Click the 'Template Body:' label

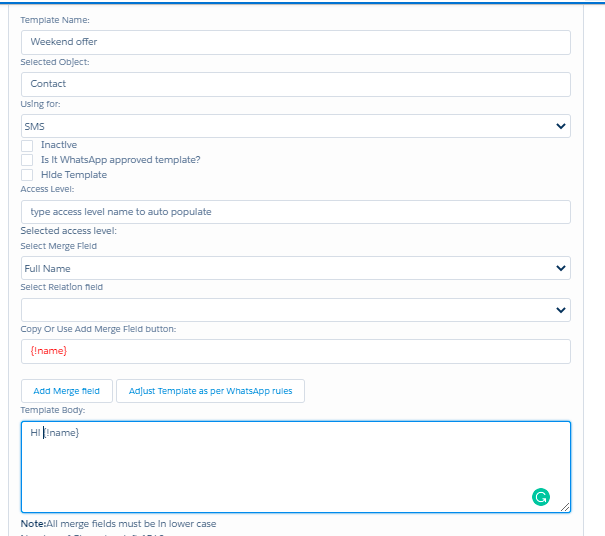pyautogui.click(x=52, y=410)
